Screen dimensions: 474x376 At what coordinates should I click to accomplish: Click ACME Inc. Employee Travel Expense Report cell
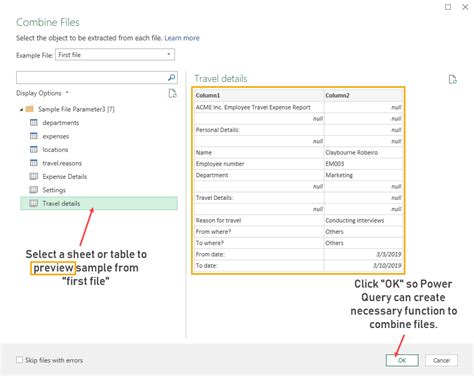coord(259,107)
